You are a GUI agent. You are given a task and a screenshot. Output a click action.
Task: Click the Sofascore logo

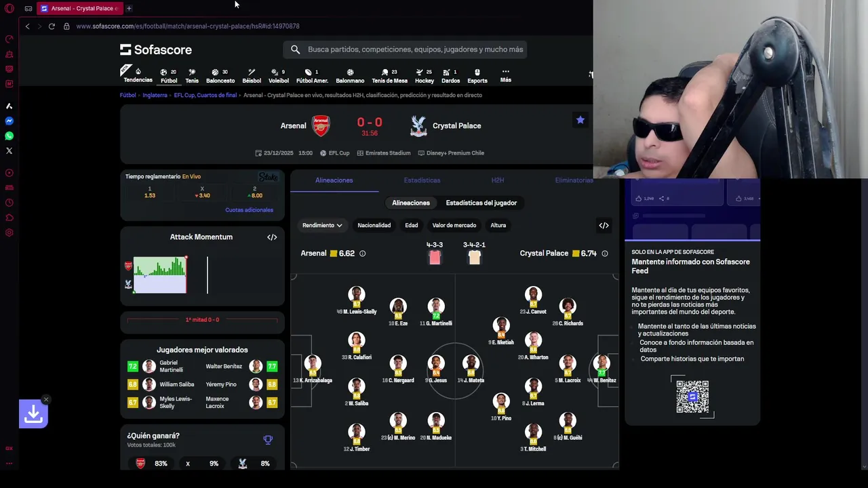point(156,49)
